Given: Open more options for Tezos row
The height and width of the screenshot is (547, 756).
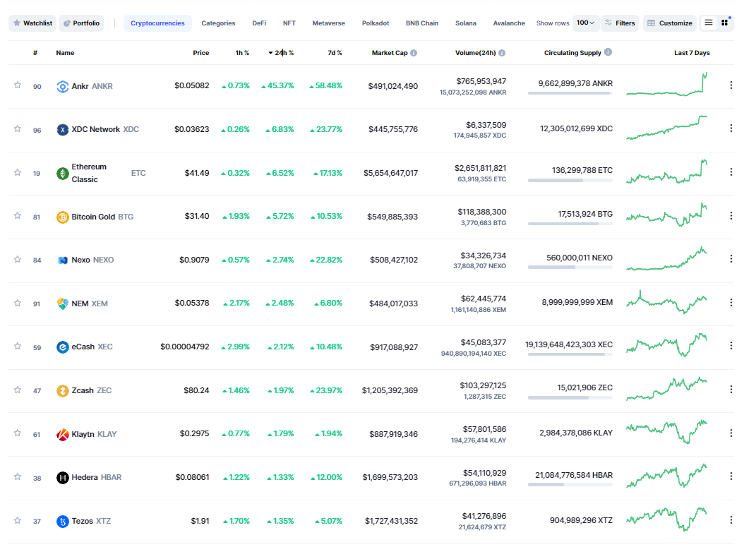Looking at the screenshot, I should point(731,520).
